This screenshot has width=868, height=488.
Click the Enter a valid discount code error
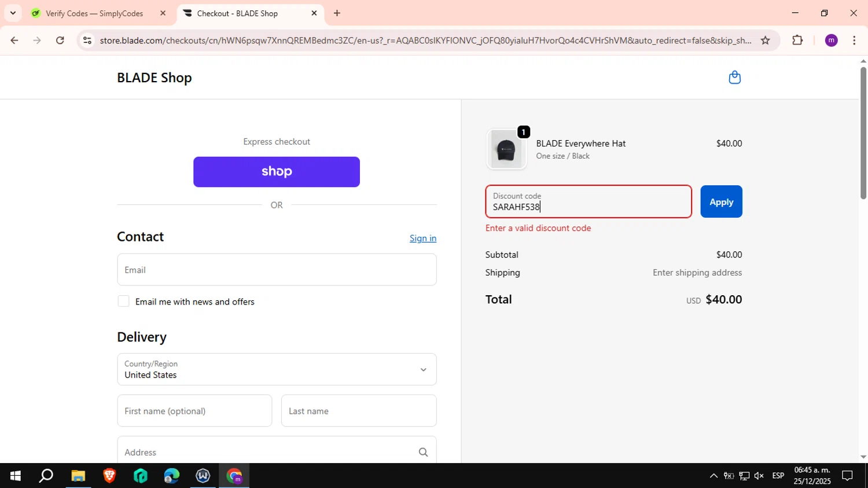(538, 228)
